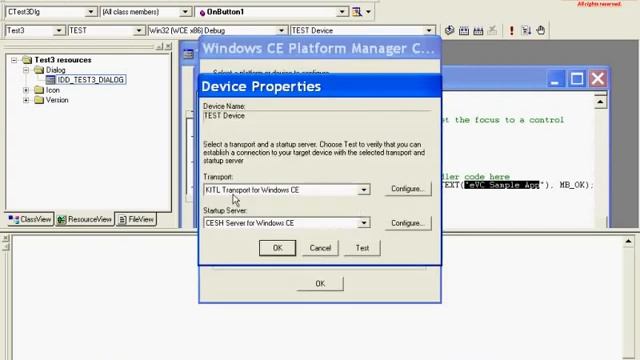Click the workspace panel close X

168,46
